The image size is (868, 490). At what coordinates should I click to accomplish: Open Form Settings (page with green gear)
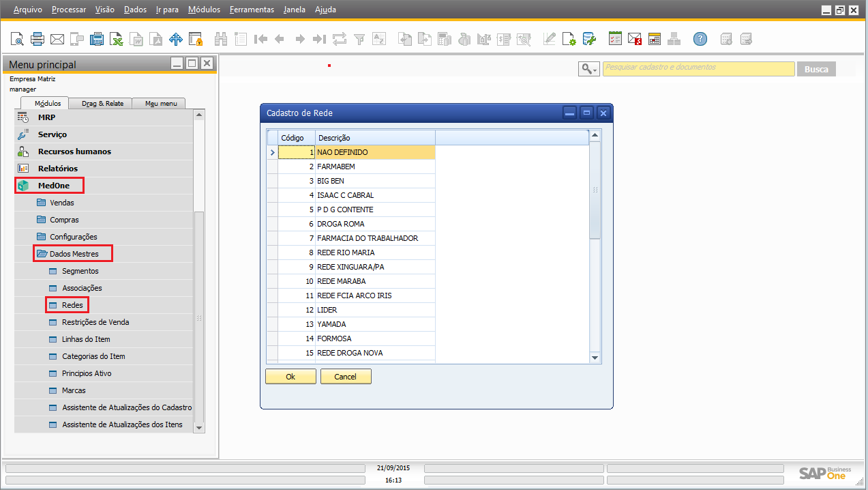[x=569, y=39]
